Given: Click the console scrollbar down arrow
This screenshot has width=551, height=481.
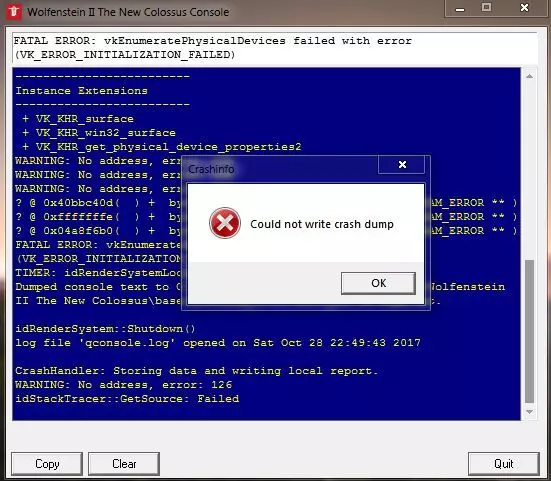Looking at the screenshot, I should tap(530, 411).
